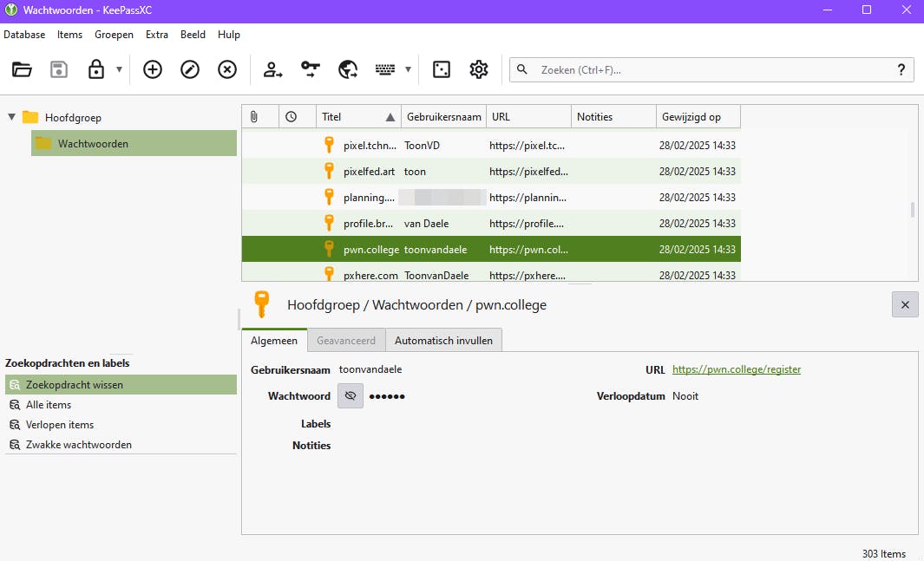Image resolution: width=924 pixels, height=561 pixels.
Task: Add a new entry with plus icon
Action: click(x=153, y=70)
